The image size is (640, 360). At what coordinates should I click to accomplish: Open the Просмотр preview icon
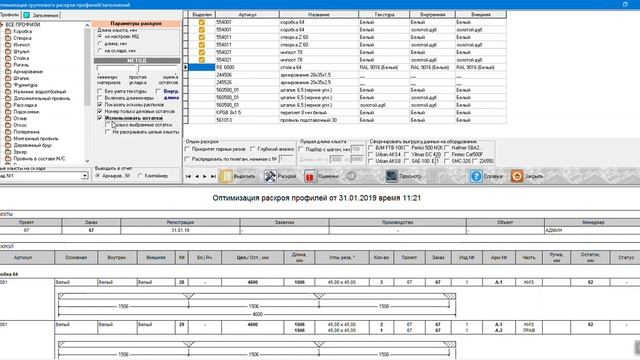pos(391,176)
